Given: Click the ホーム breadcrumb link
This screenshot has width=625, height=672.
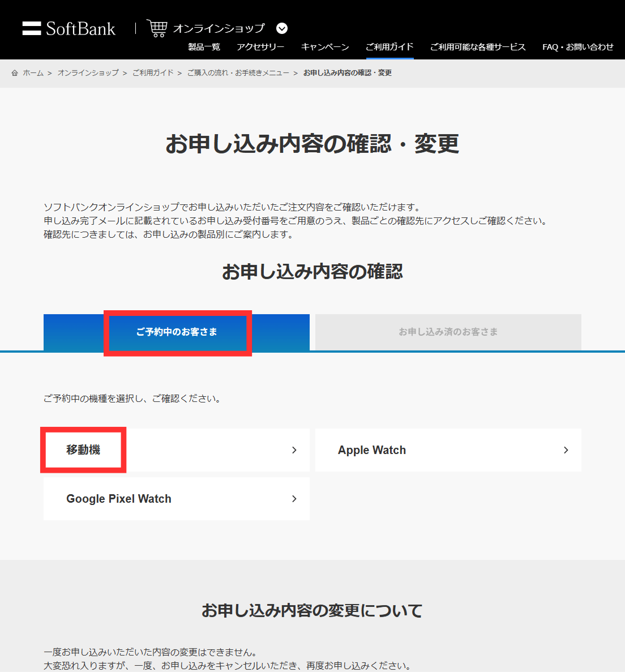Looking at the screenshot, I should click(33, 72).
